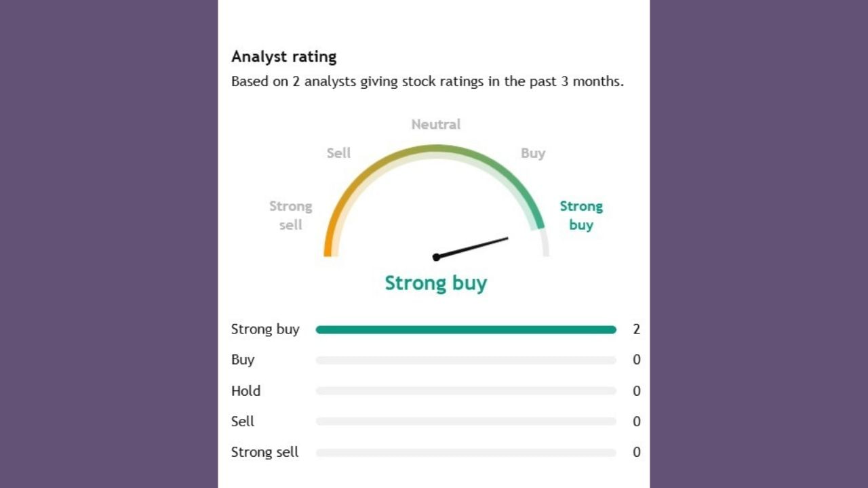Click the filled green Strong buy bar

(x=465, y=330)
